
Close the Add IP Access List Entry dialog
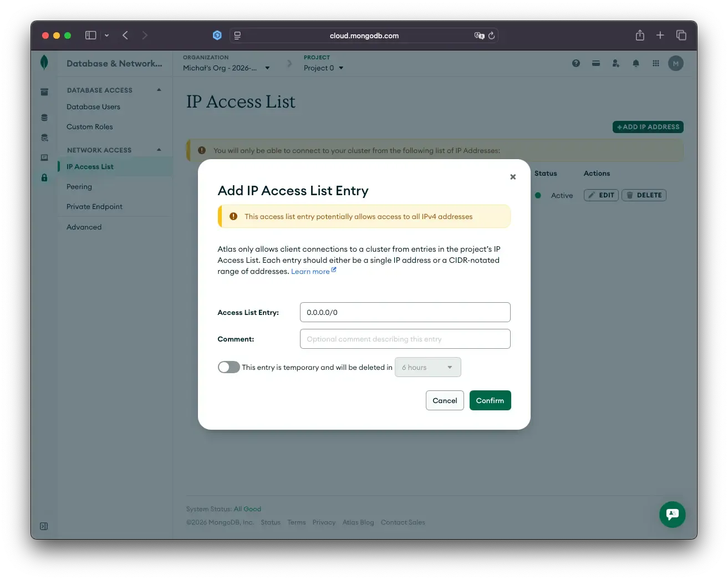[x=513, y=177]
